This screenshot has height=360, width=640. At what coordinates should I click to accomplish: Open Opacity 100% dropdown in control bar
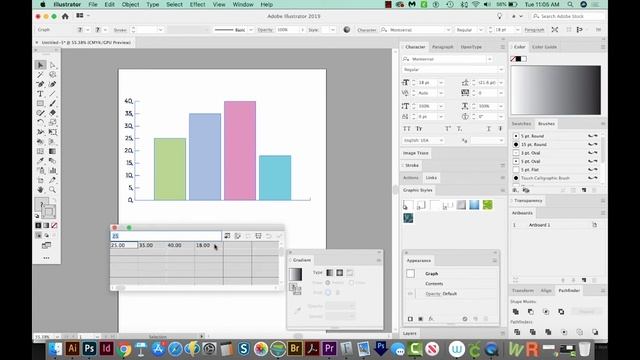point(302,30)
